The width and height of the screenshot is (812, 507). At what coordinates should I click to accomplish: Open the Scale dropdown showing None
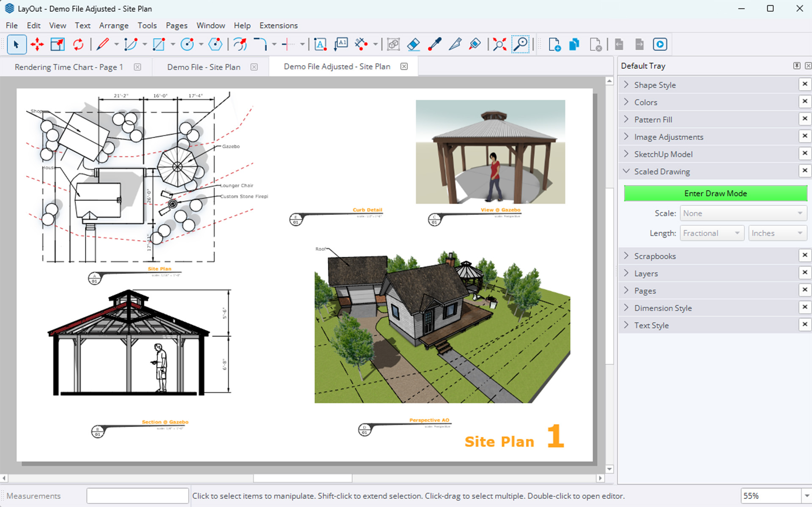click(x=743, y=214)
